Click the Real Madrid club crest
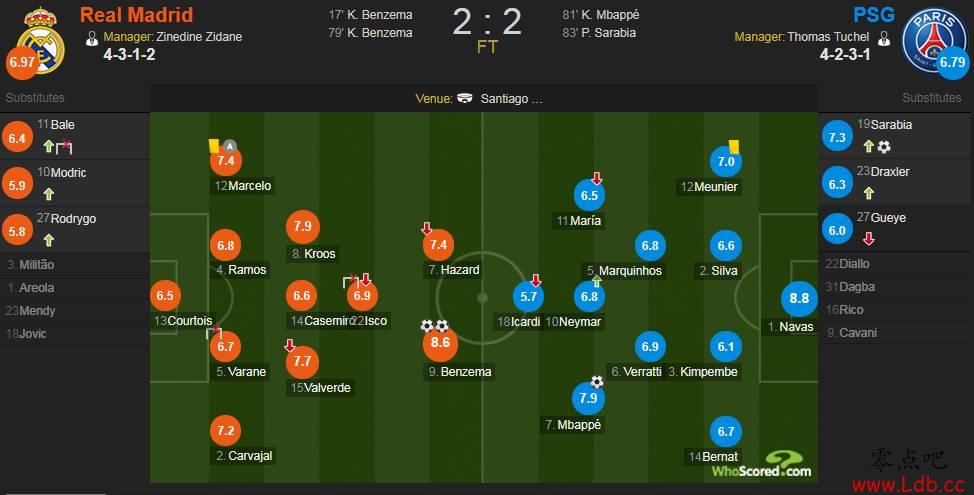The image size is (974, 495). (x=41, y=41)
